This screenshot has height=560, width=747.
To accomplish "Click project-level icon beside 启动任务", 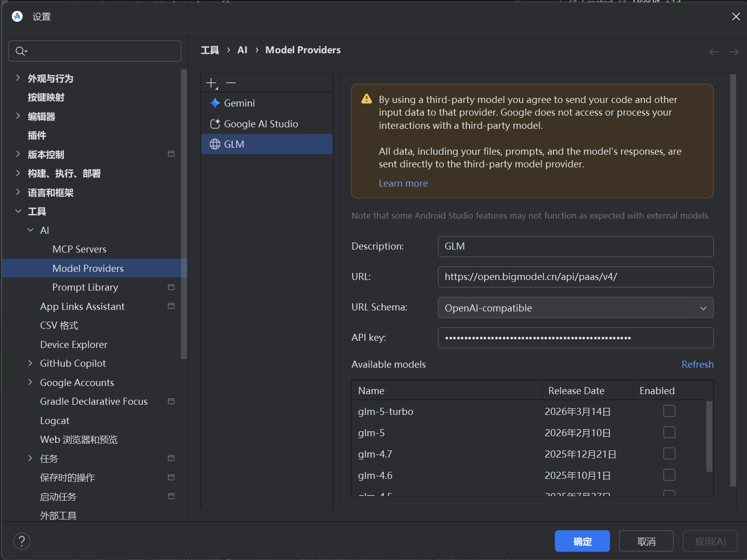I will (171, 496).
